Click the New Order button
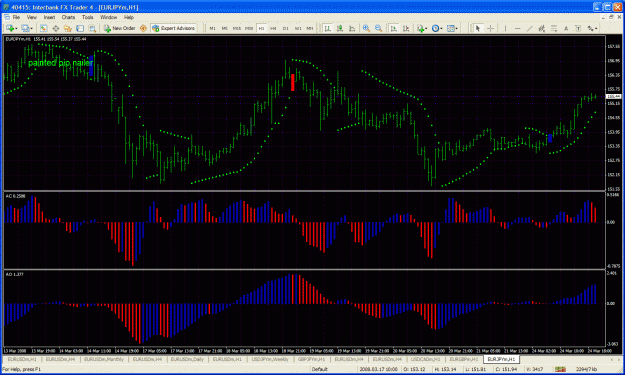 point(120,28)
